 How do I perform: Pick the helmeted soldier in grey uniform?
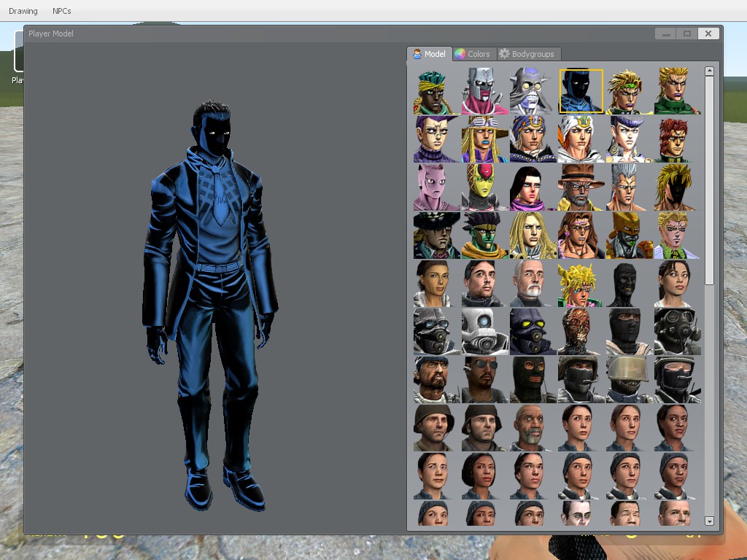[485, 428]
